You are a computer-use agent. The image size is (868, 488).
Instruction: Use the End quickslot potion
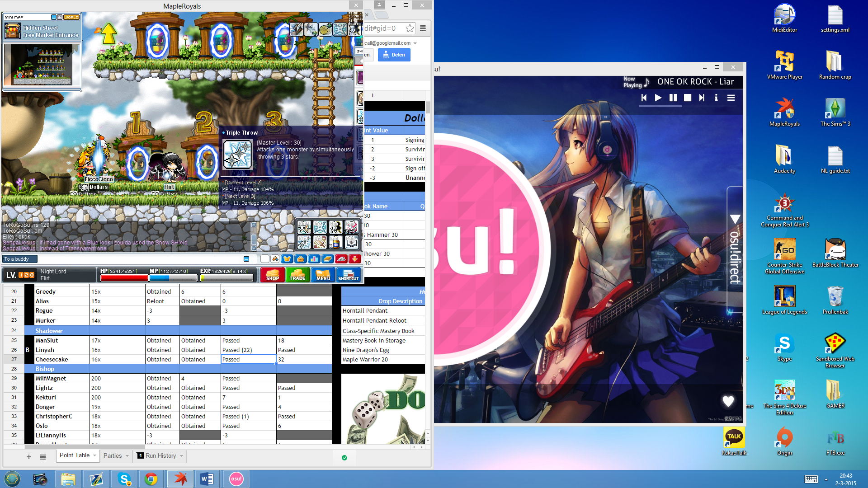tap(336, 242)
